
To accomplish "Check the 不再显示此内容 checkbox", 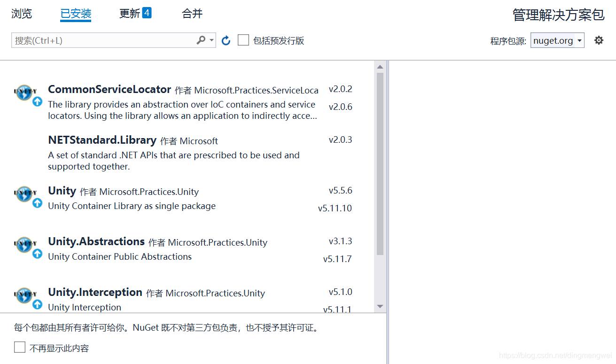I will tap(19, 347).
